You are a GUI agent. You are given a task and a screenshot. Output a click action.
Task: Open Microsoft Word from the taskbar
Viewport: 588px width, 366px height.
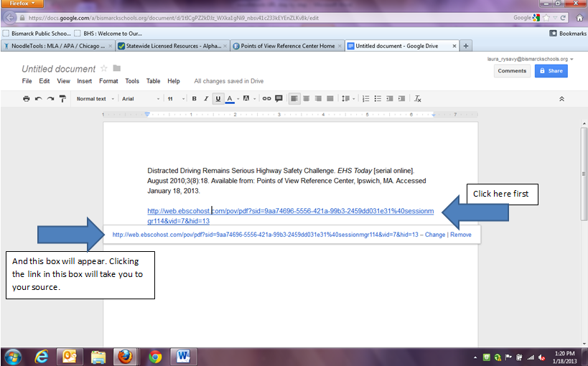(x=183, y=357)
